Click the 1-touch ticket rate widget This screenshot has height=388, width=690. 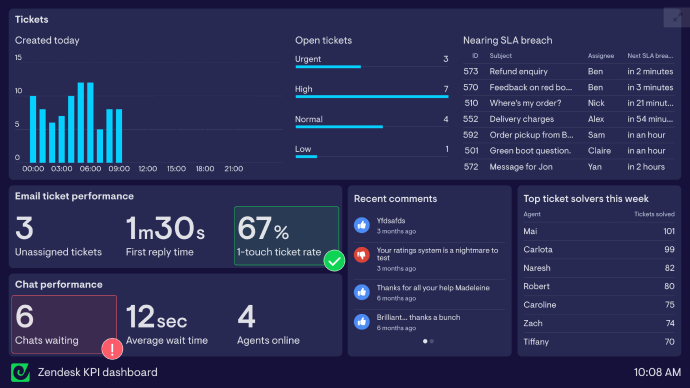coord(286,236)
